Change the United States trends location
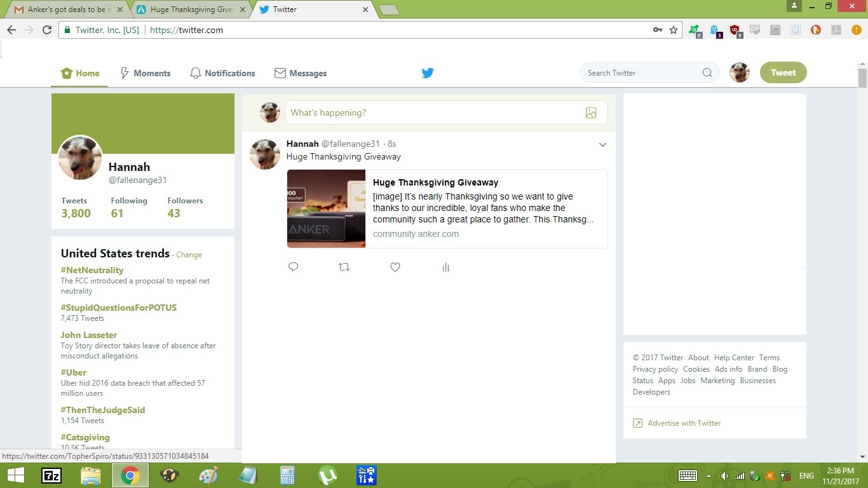Image resolution: width=868 pixels, height=488 pixels. (189, 255)
